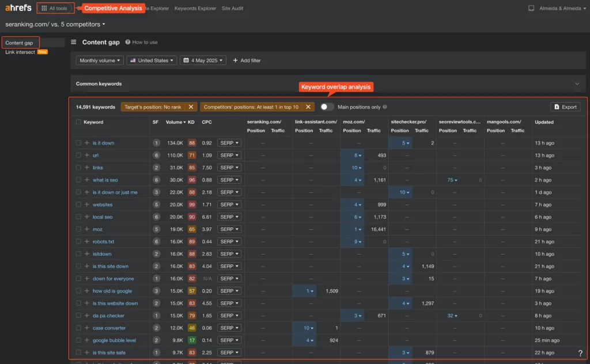The image size is (590, 364).
Task: Open the hamburger menu beside Content gap
Action: (74, 42)
